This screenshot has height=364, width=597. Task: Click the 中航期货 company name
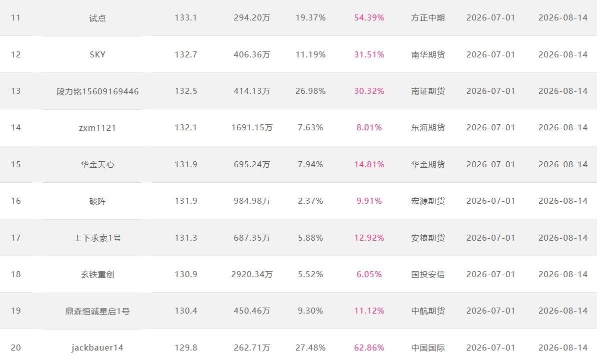click(428, 311)
